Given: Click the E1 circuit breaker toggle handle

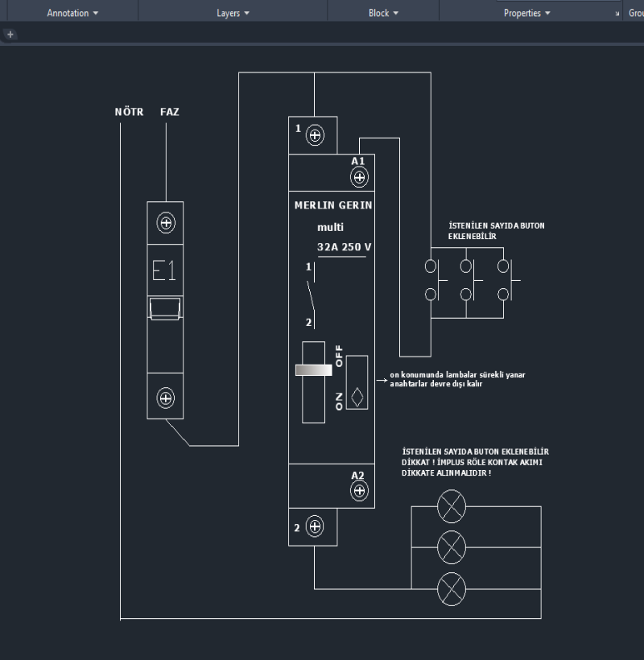Looking at the screenshot, I should pyautogui.click(x=165, y=307).
